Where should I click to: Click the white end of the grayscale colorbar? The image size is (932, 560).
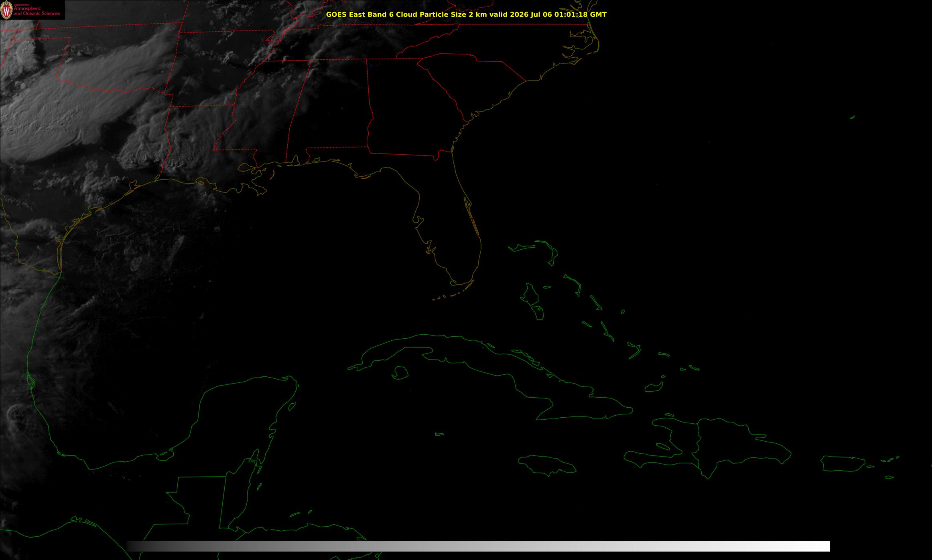[818, 546]
